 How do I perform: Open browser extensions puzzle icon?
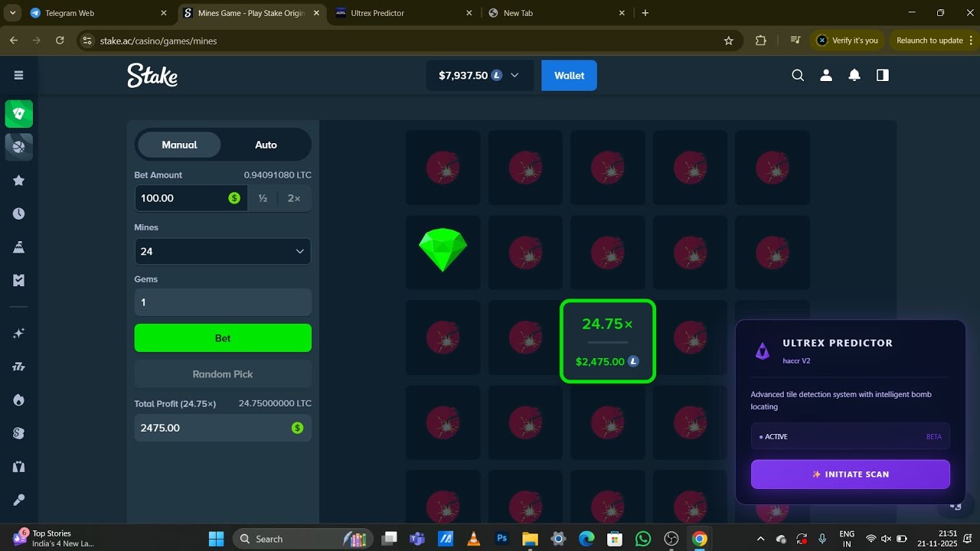(x=760, y=41)
